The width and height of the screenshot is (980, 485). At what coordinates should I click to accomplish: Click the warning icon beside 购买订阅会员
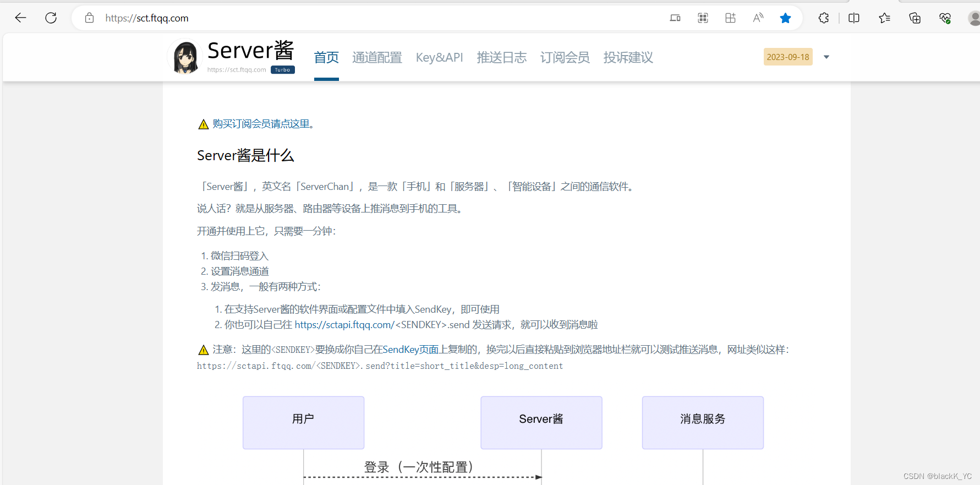coord(203,124)
